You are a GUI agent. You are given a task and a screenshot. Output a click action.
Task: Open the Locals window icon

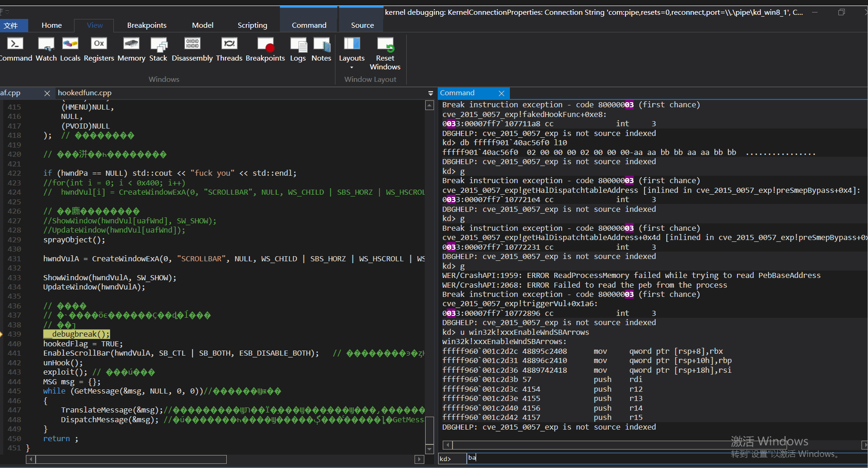pos(70,49)
